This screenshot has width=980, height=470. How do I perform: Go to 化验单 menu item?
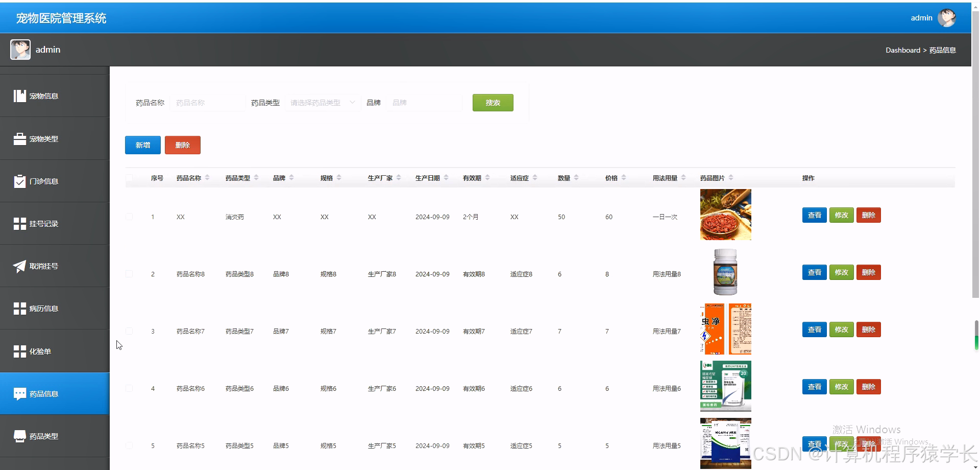click(x=55, y=351)
